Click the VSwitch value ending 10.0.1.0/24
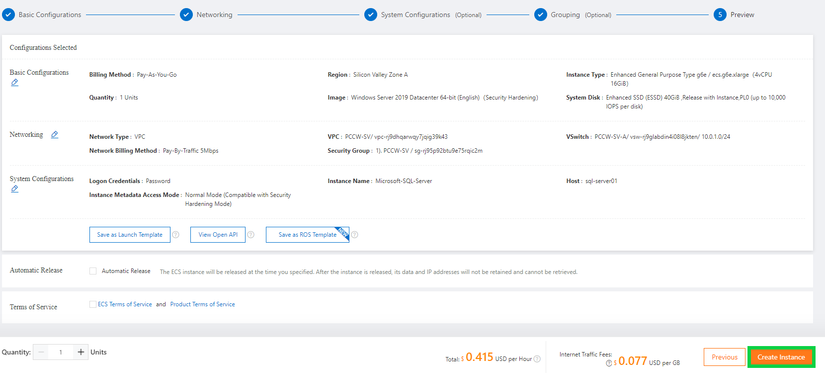The width and height of the screenshot is (825, 377). pos(662,137)
